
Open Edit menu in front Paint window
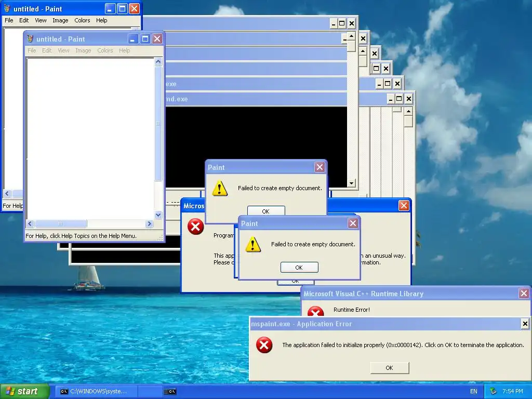(47, 50)
